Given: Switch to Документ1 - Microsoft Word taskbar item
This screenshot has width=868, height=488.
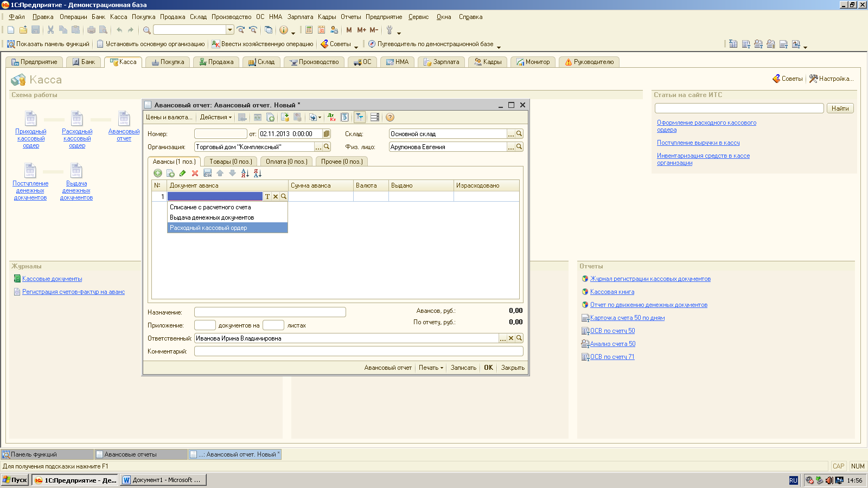Looking at the screenshot, I should 163,480.
